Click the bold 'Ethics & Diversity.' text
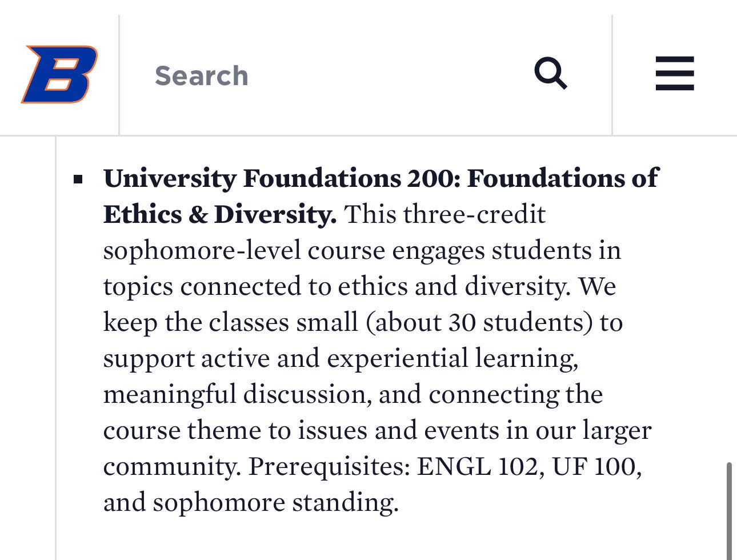 pyautogui.click(x=220, y=214)
